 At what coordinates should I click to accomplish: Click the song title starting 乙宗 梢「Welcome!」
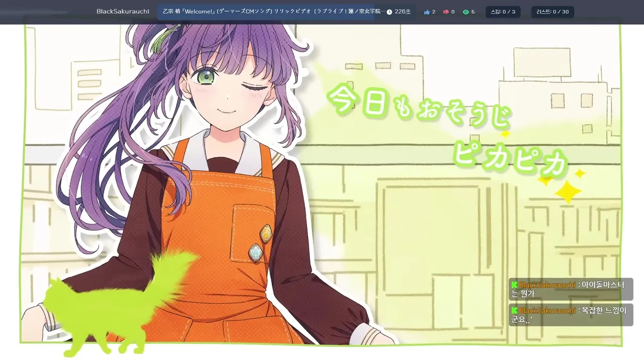click(274, 12)
